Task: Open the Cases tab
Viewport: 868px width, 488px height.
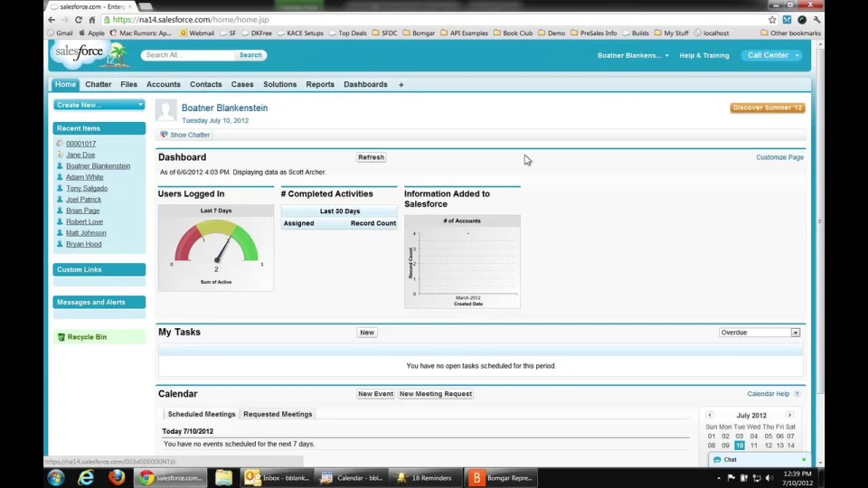Action: point(242,85)
